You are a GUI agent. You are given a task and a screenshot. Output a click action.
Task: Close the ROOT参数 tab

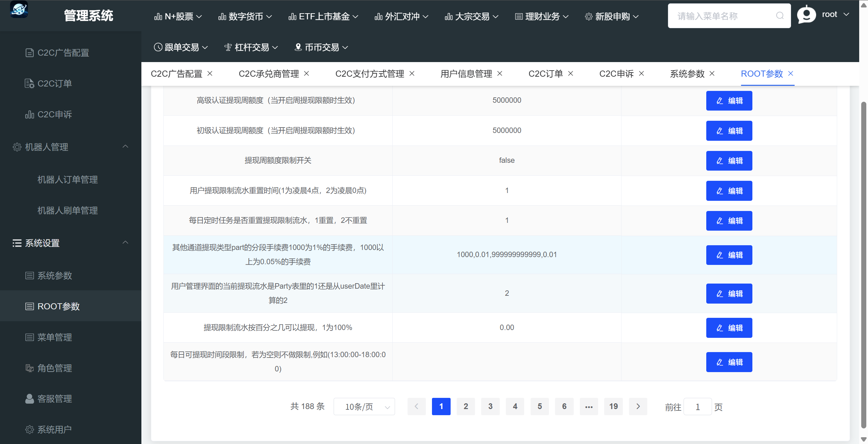791,73
